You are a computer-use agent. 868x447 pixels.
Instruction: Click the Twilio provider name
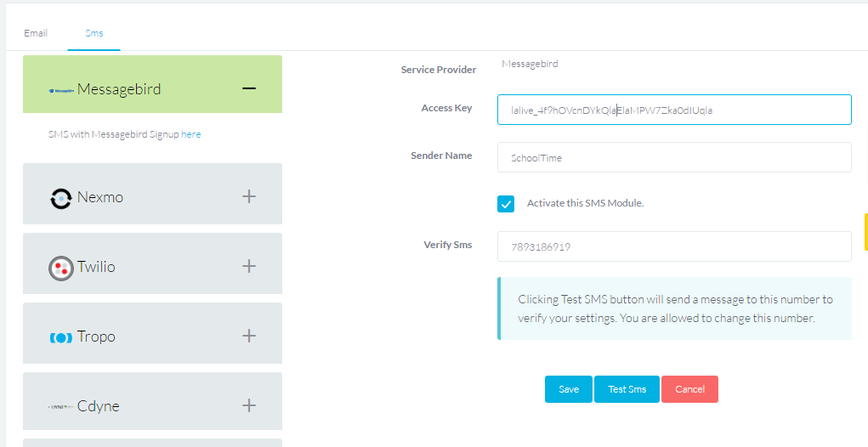pyautogui.click(x=96, y=266)
